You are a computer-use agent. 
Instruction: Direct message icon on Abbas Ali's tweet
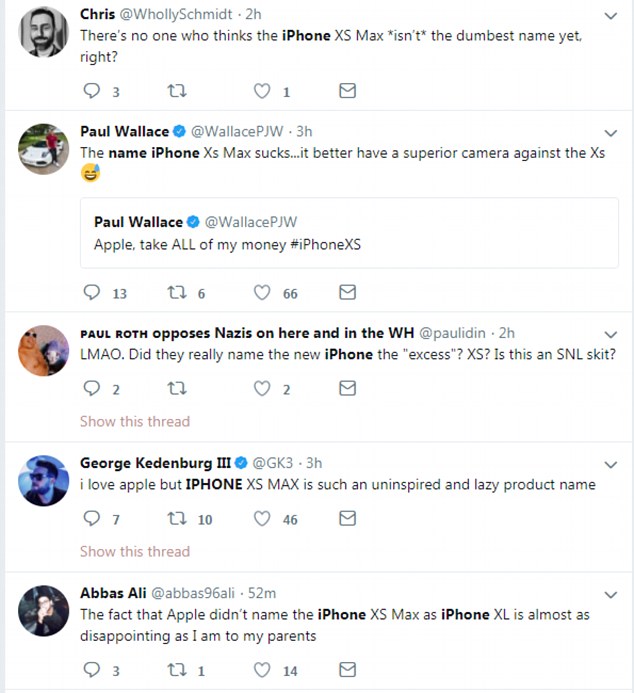coord(347,670)
